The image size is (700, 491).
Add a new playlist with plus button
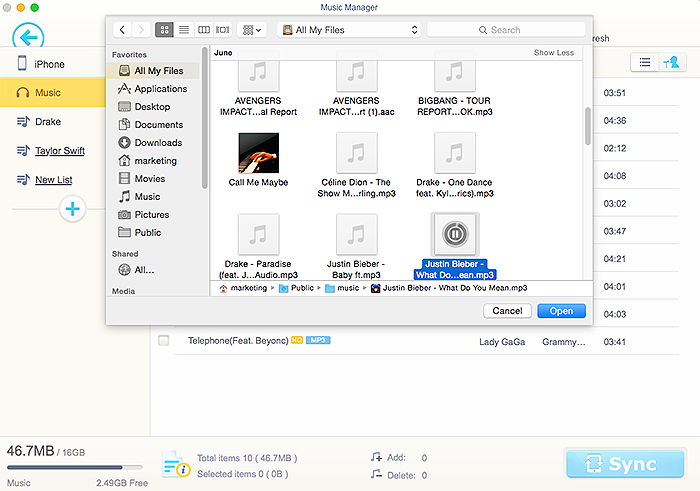[72, 208]
